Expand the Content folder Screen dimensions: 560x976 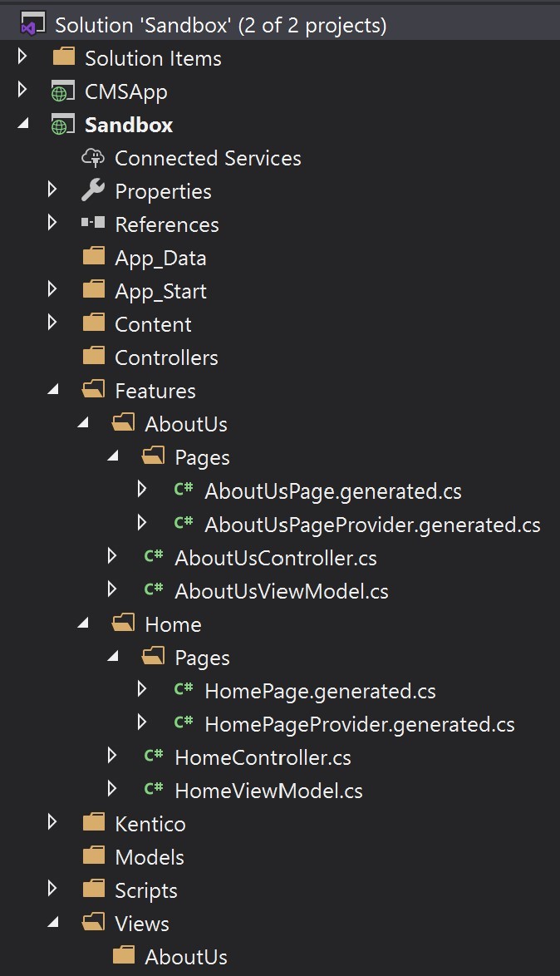tap(52, 323)
